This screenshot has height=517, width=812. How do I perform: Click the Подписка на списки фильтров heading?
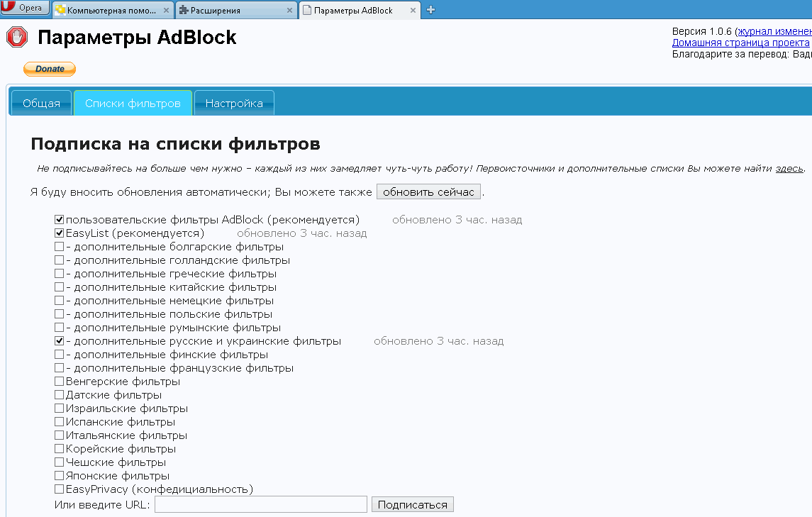tap(176, 144)
